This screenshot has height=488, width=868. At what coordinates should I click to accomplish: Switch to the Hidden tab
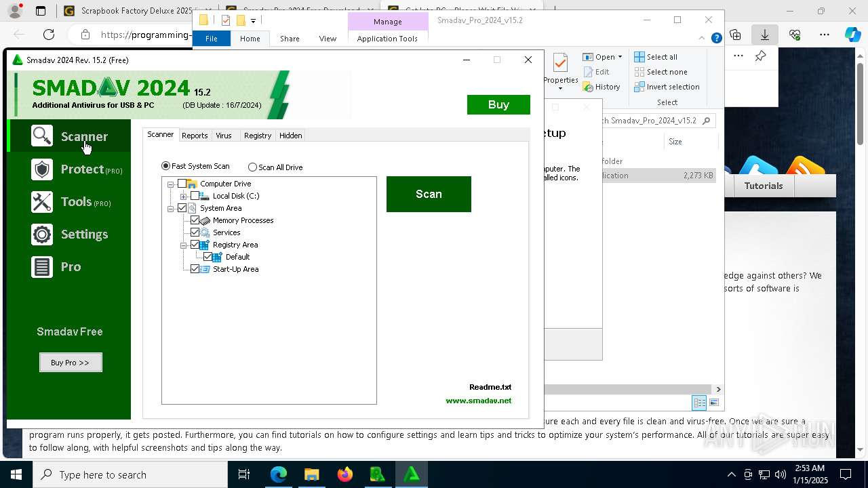pos(291,136)
